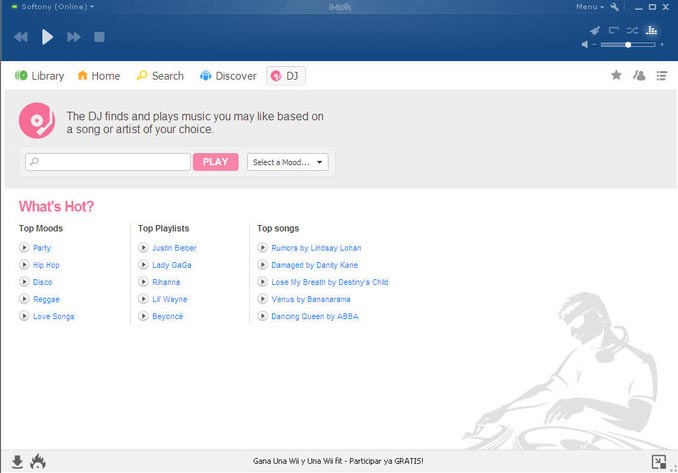Open Rumors by Lindsay Lohan link

click(x=316, y=248)
